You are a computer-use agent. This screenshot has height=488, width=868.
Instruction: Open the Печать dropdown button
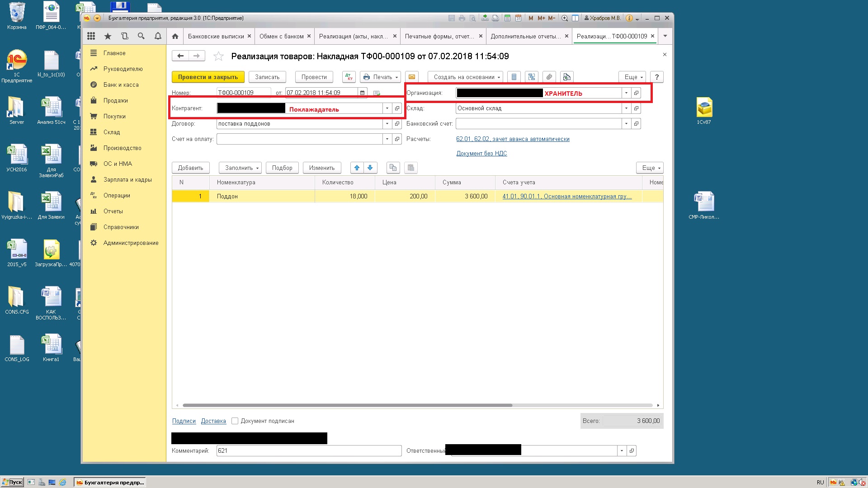[x=381, y=77]
